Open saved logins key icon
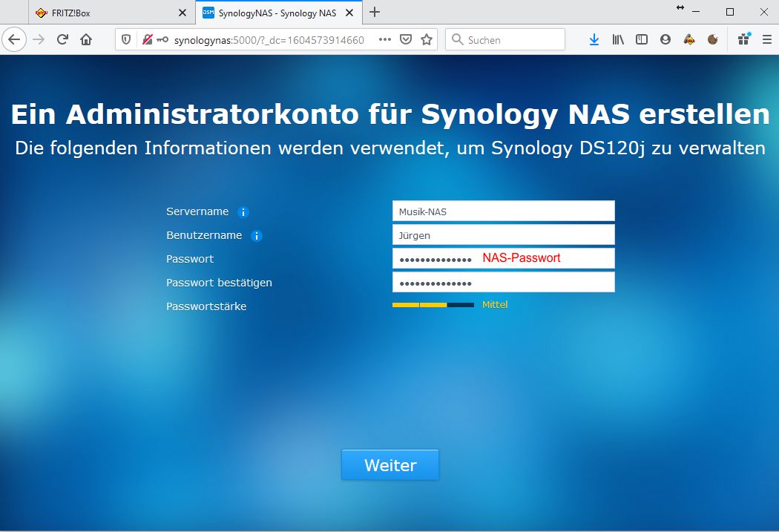The image size is (779, 532). [162, 40]
